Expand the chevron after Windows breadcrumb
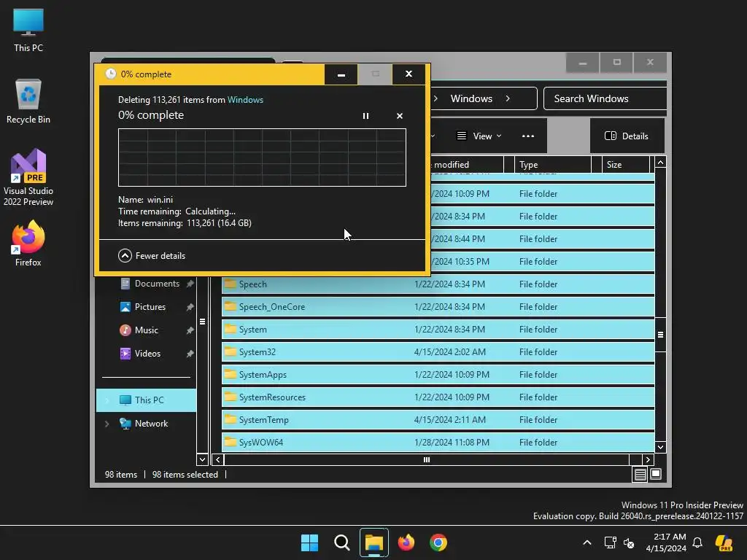The width and height of the screenshot is (747, 560). point(508,98)
